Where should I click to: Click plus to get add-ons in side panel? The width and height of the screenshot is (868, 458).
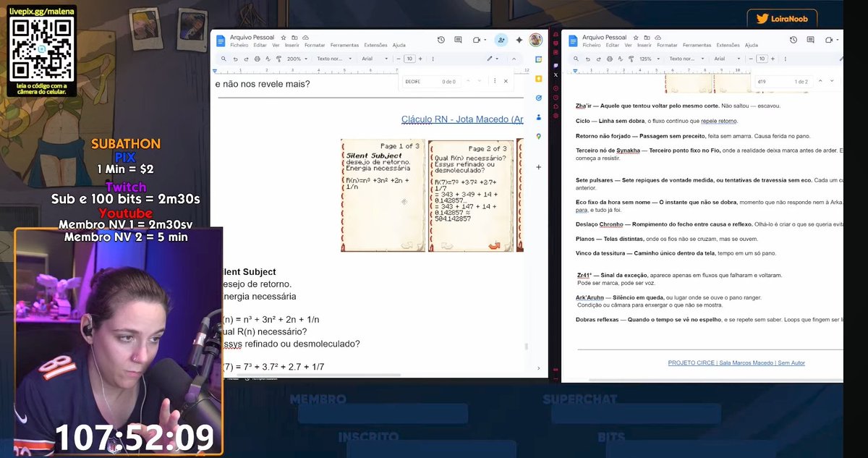[539, 167]
